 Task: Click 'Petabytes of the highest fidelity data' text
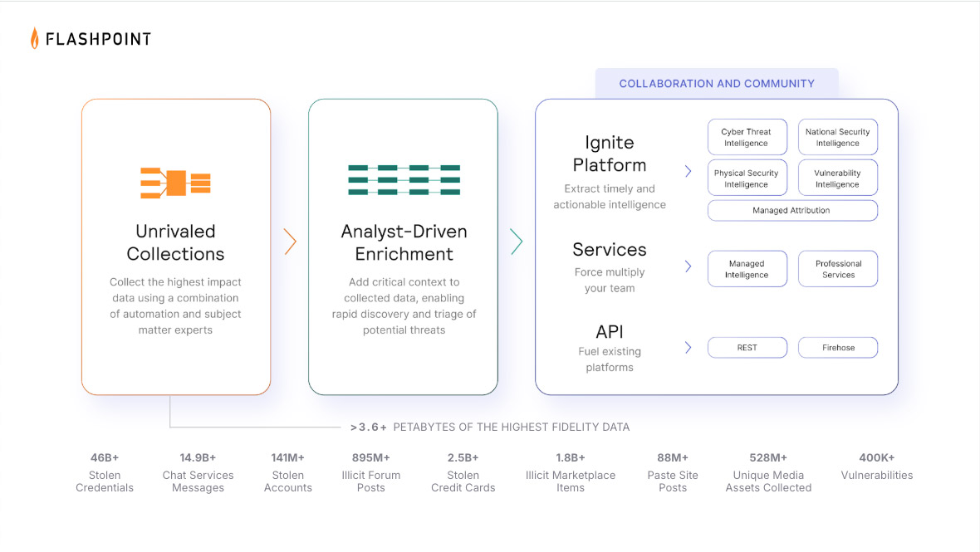pyautogui.click(x=512, y=427)
